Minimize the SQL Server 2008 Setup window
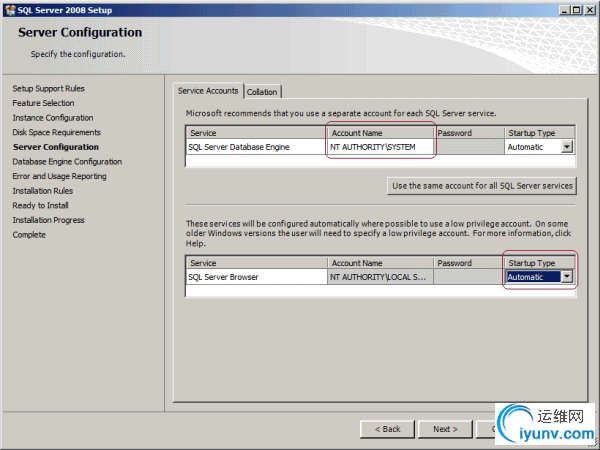This screenshot has height=450, width=600. 564,10
